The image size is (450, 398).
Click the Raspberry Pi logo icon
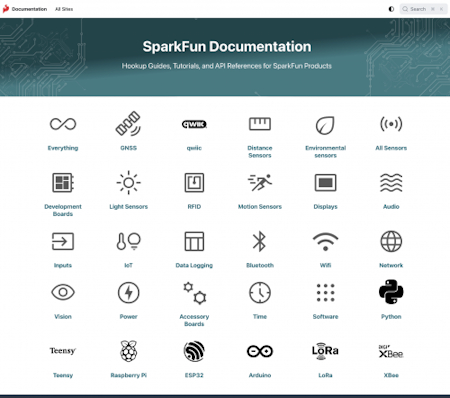[128, 351]
